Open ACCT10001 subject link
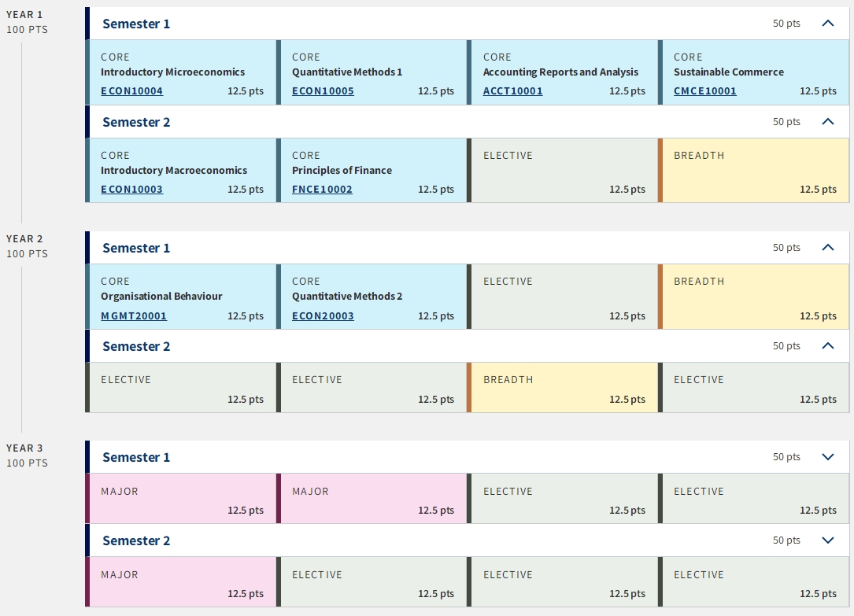This screenshot has width=854, height=616. click(x=512, y=91)
